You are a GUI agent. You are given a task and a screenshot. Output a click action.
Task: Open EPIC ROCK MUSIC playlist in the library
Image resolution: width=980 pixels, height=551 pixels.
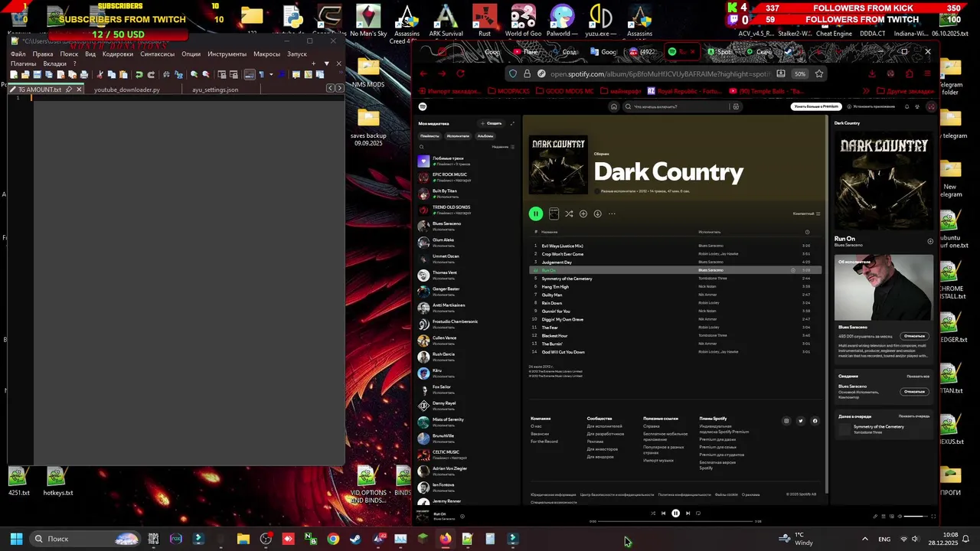[x=466, y=178]
